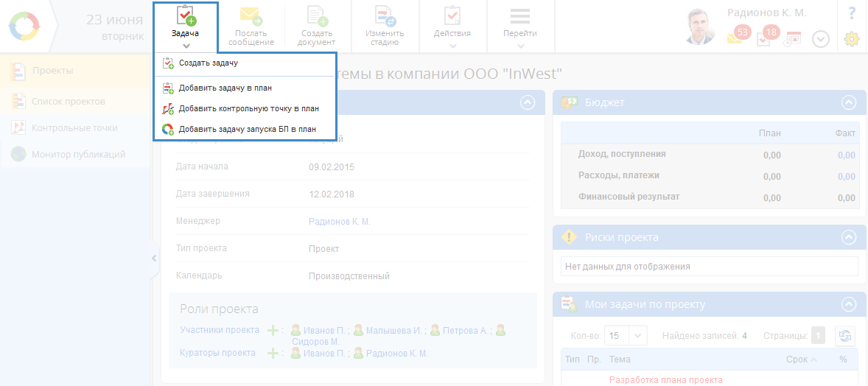Screen dimensions: 868x386
Task: Open manager link Радионов К. М.
Action: pyautogui.click(x=339, y=221)
